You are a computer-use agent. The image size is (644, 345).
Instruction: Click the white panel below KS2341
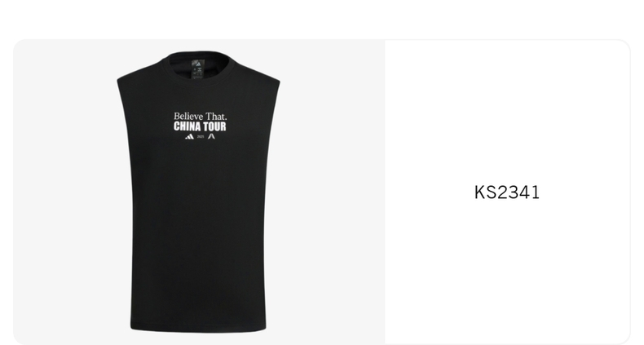507,271
